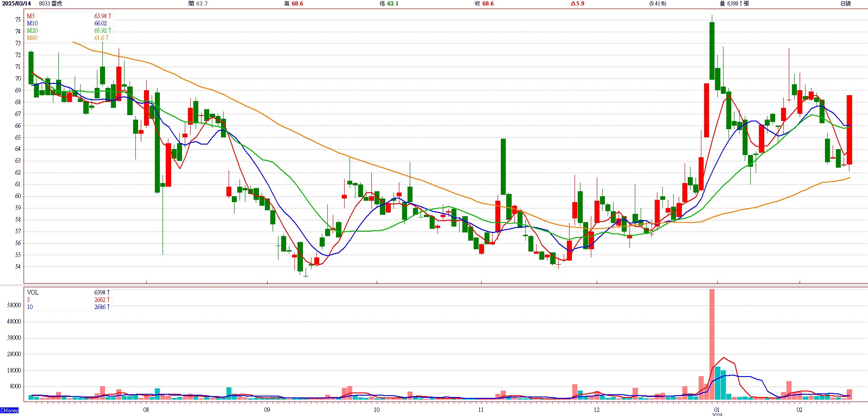
Task: Click the 75 price axis label
Action: (18, 20)
